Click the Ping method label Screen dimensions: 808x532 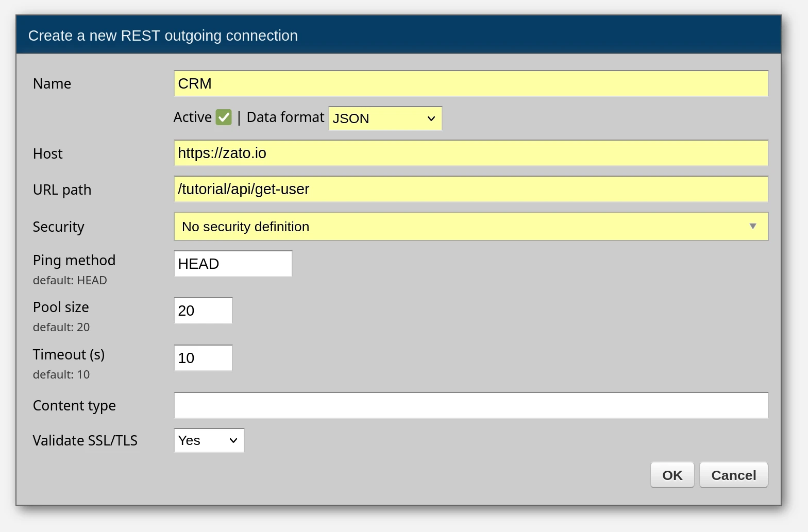point(74,260)
